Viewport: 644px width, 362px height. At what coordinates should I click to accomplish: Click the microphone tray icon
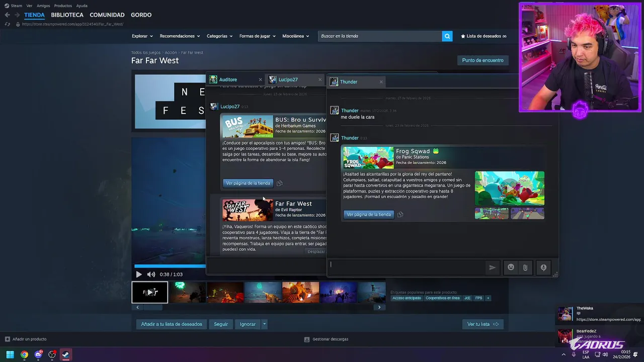(x=574, y=354)
